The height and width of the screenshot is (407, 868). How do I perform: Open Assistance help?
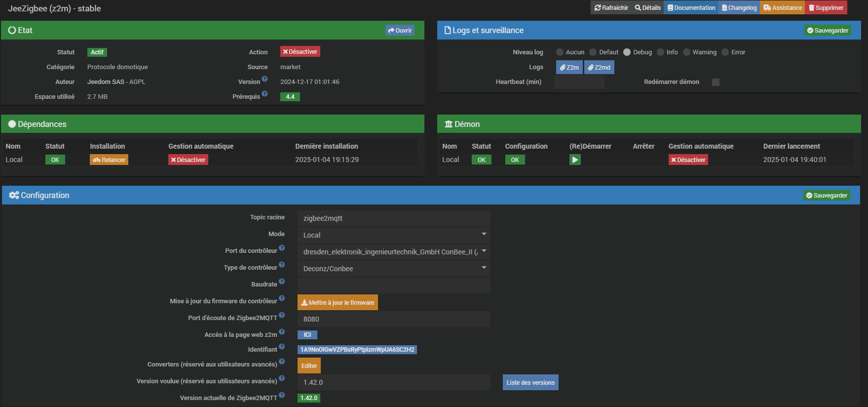[783, 7]
